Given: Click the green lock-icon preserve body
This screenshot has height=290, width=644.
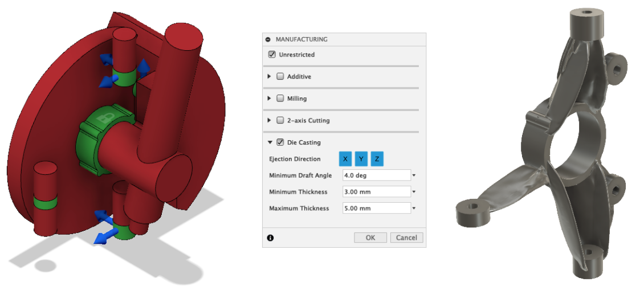Looking at the screenshot, I should pos(107,140).
